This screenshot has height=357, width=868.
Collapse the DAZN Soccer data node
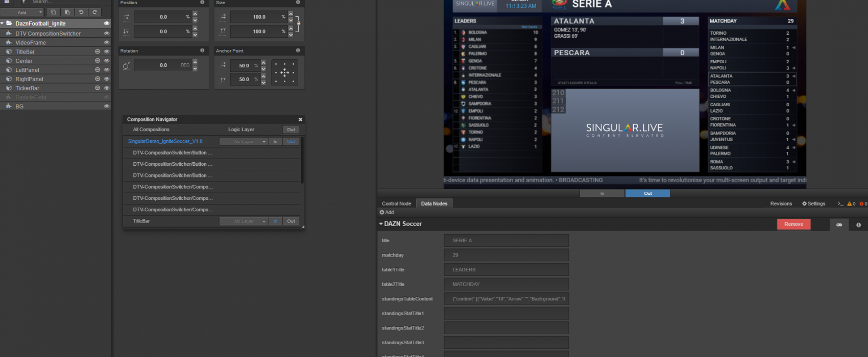pyautogui.click(x=381, y=224)
